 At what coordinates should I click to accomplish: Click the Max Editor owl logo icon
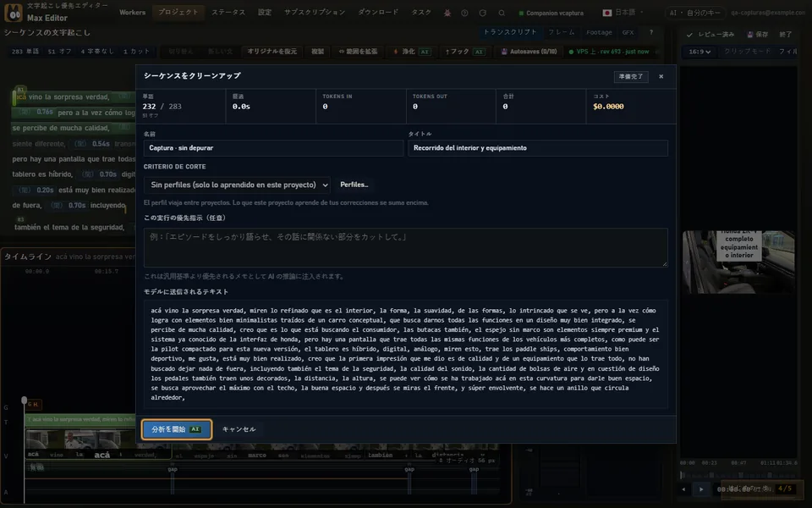[x=14, y=13]
